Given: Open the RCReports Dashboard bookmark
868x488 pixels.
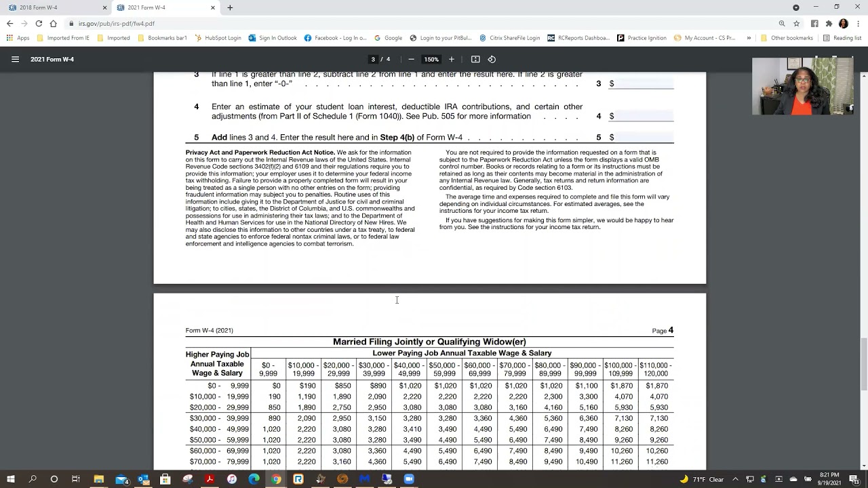Looking at the screenshot, I should [x=579, y=38].
